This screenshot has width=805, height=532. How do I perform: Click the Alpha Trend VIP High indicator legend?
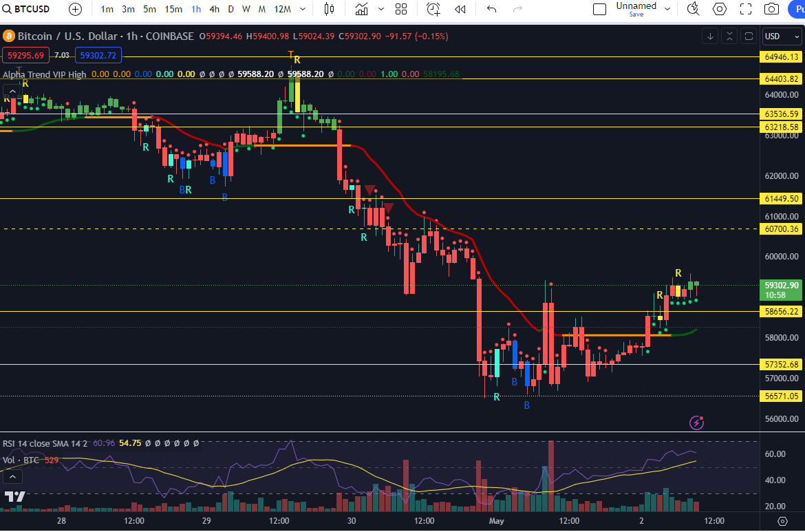[x=45, y=74]
